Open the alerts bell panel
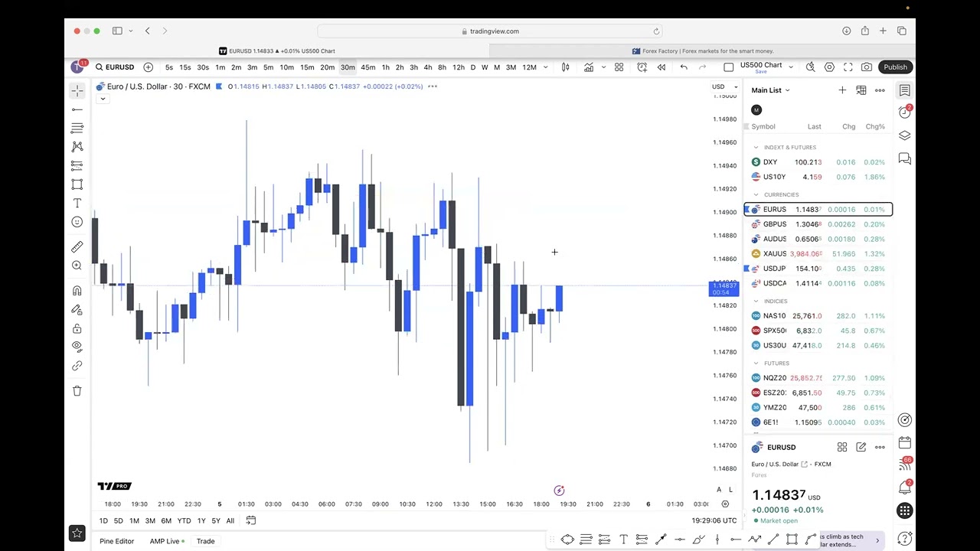The height and width of the screenshot is (551, 980). click(905, 488)
